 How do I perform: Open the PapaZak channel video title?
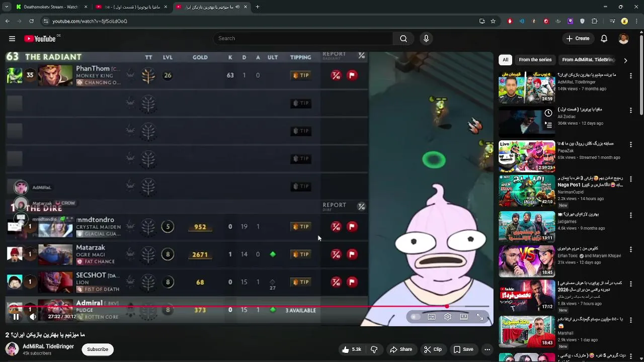pyautogui.click(x=586, y=144)
